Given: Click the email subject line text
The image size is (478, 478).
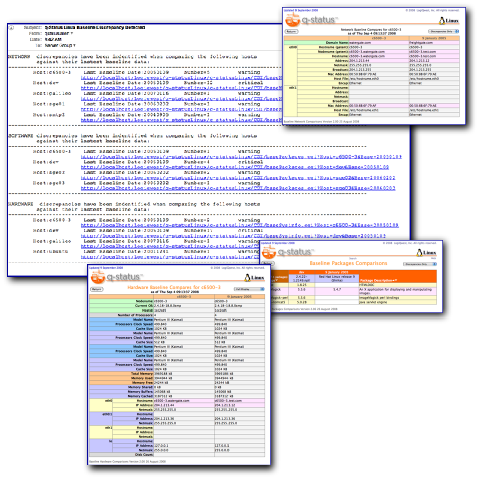Looking at the screenshot, I should point(95,27).
